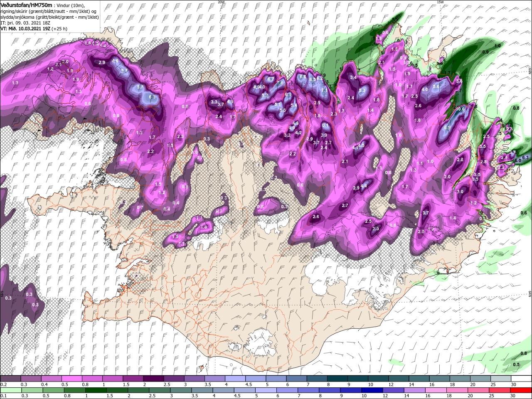Click the '5.6' snowfall value on the map
Screen dimensions: 532x399
(436, 86)
